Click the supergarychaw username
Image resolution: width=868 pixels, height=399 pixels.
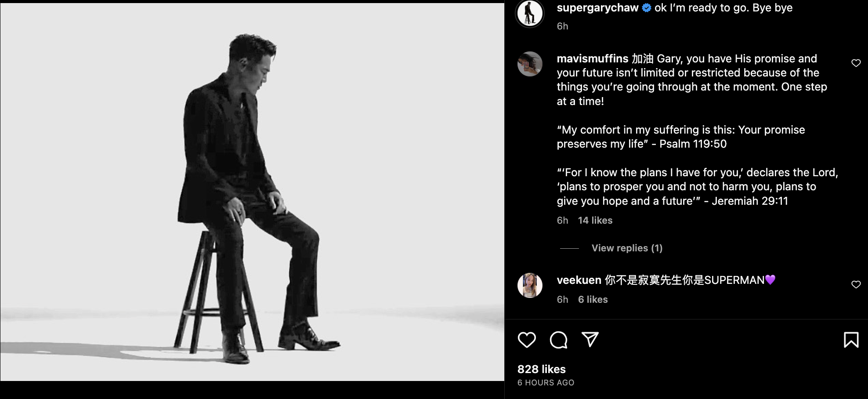597,8
